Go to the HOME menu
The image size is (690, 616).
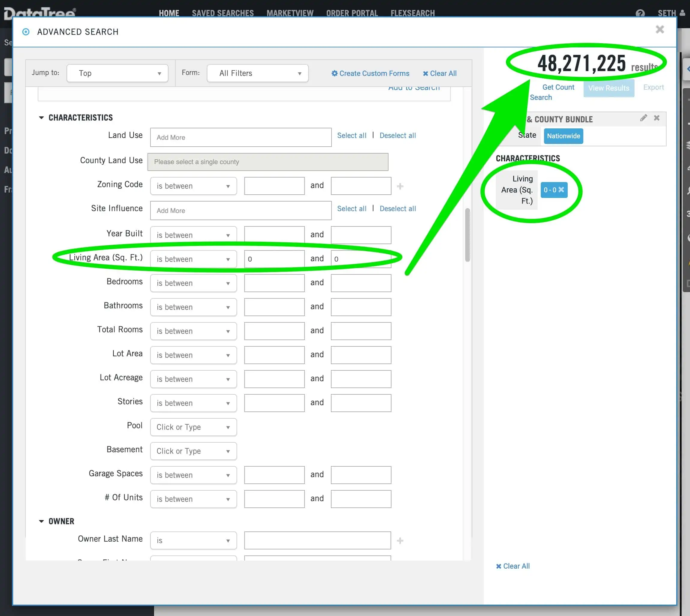[169, 13]
